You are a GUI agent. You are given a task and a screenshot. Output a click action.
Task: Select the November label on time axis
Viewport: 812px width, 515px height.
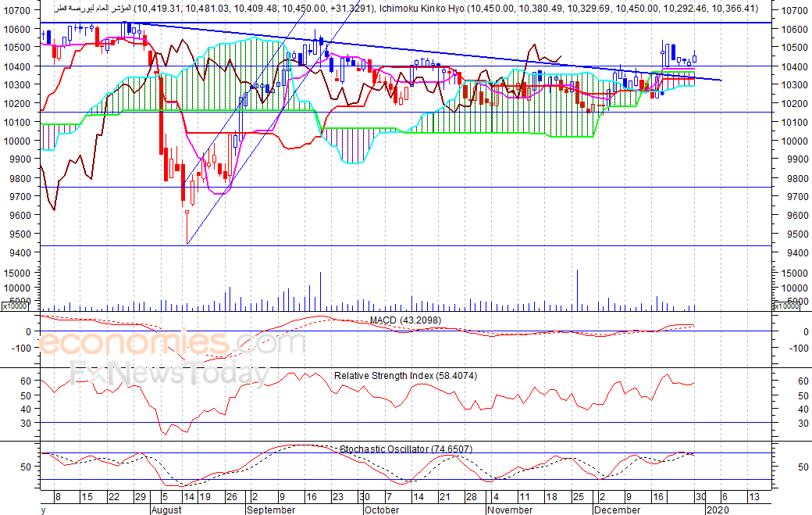pos(510,510)
